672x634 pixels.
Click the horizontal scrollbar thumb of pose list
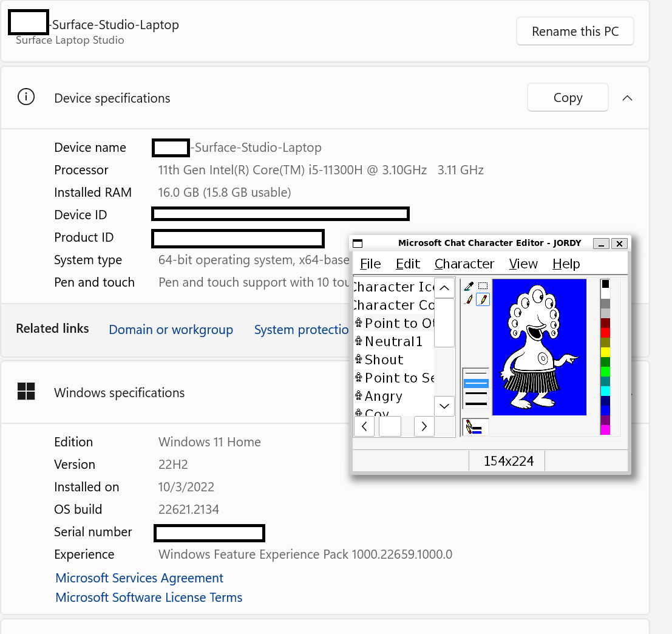(x=390, y=426)
